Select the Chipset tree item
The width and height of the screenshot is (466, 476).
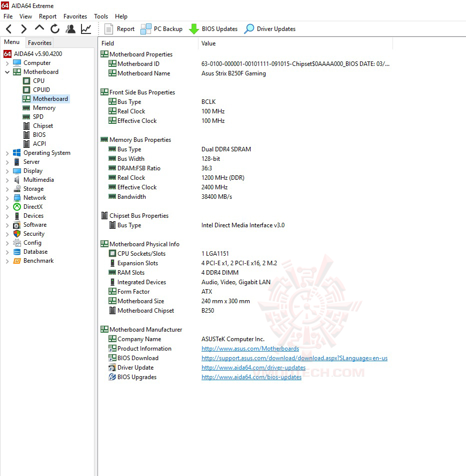point(43,126)
